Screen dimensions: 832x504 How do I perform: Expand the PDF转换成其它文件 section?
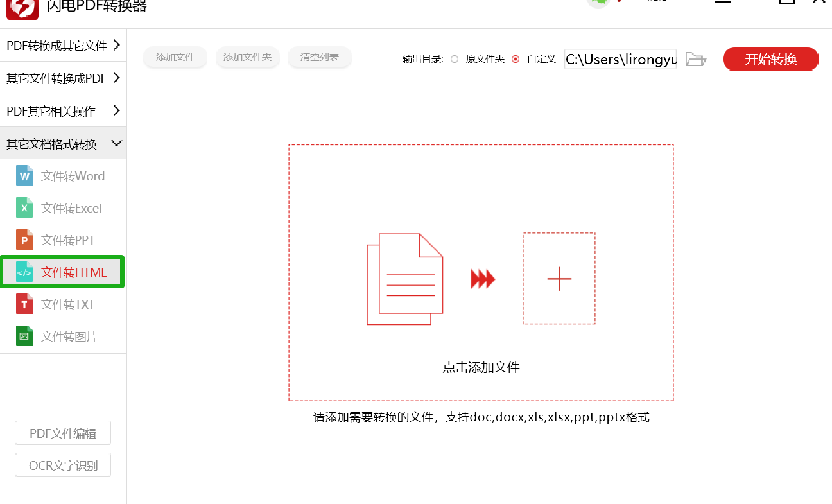coord(63,46)
